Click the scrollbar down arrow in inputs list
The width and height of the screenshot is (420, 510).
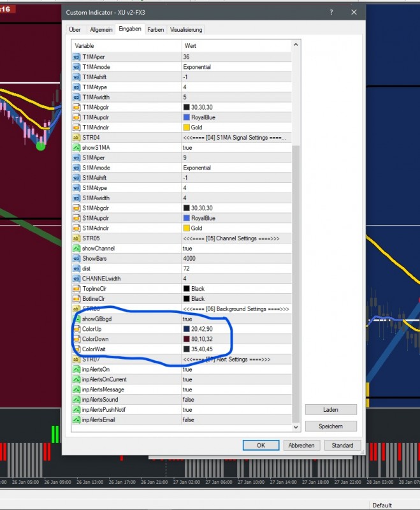coord(296,427)
